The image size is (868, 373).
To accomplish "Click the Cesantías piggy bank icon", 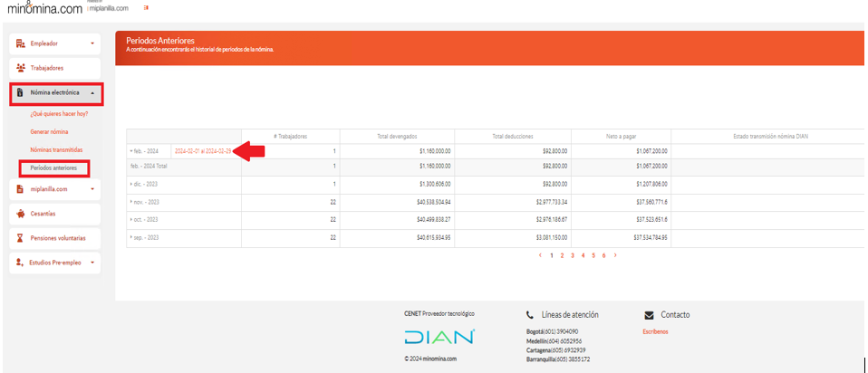I will point(21,214).
